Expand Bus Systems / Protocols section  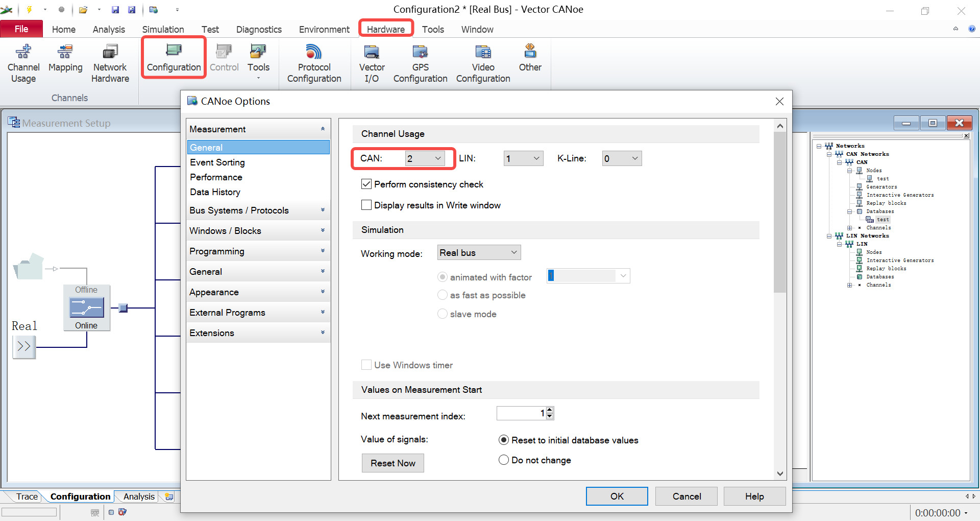click(x=258, y=210)
